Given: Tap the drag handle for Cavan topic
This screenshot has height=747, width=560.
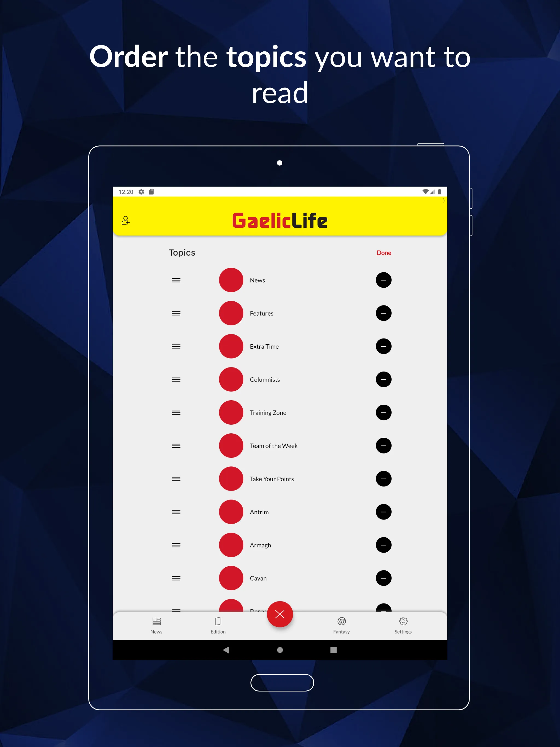Looking at the screenshot, I should pyautogui.click(x=176, y=577).
